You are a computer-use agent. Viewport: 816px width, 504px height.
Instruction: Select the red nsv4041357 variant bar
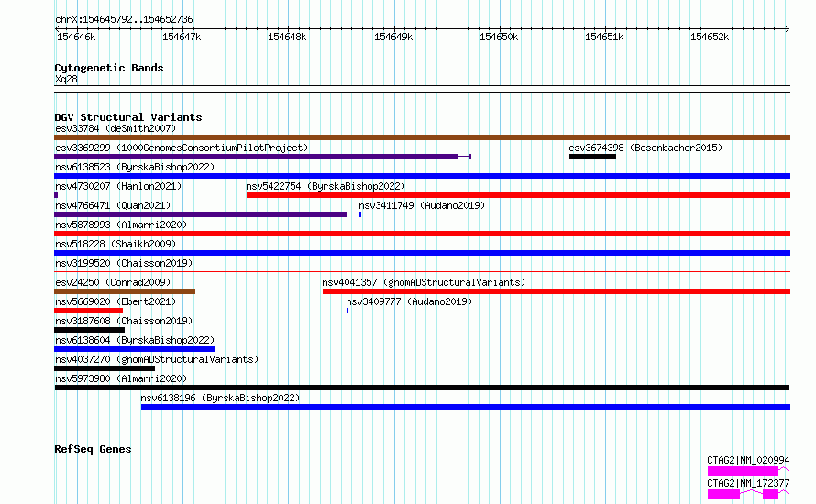point(557,291)
